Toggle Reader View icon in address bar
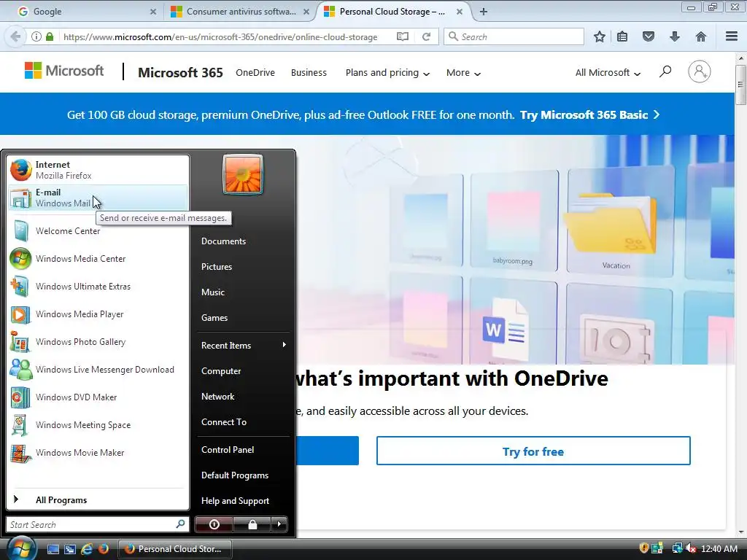 click(x=403, y=36)
